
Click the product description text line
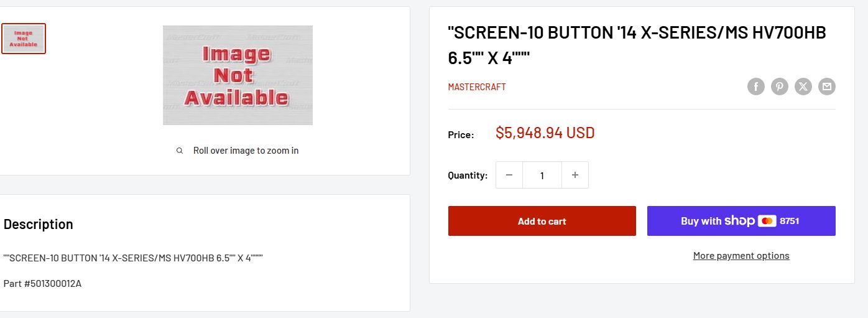[133, 258]
